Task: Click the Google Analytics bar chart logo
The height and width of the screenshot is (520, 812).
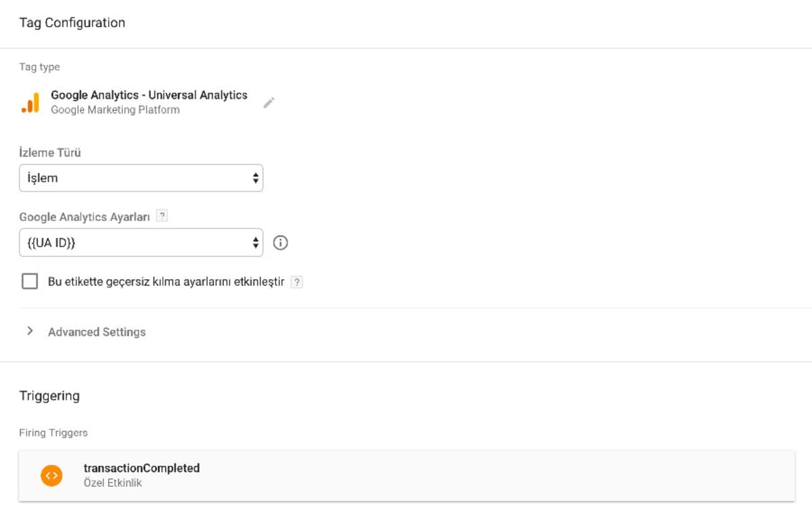Action: [x=30, y=102]
